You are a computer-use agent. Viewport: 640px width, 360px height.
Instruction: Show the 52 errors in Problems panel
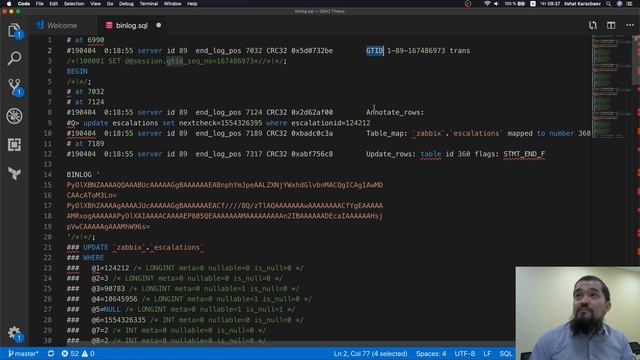pos(70,353)
